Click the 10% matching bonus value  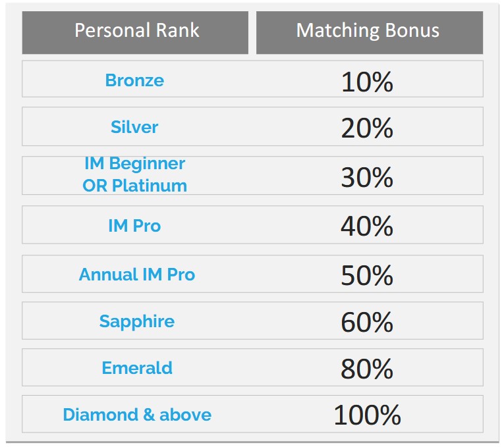(x=367, y=82)
